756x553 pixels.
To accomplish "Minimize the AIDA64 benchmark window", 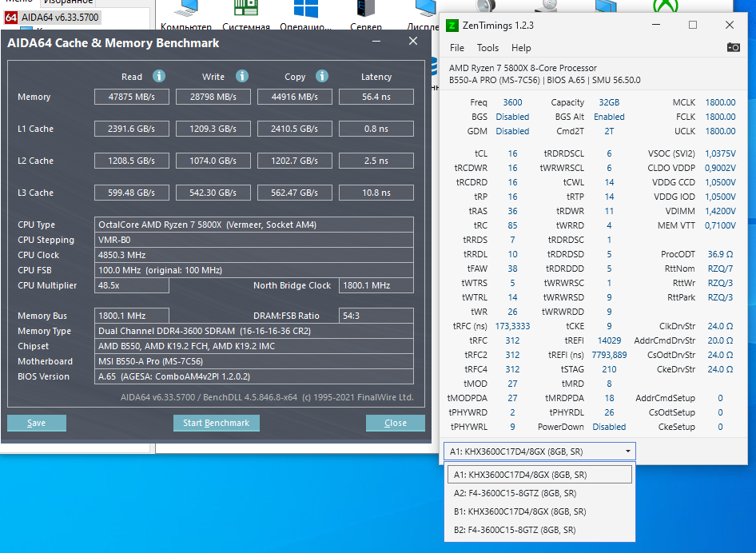I will click(x=376, y=41).
